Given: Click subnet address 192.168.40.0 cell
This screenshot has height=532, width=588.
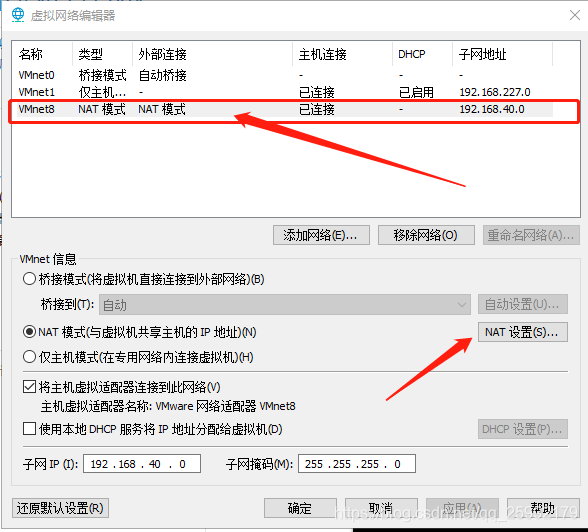Looking at the screenshot, I should [x=492, y=109].
